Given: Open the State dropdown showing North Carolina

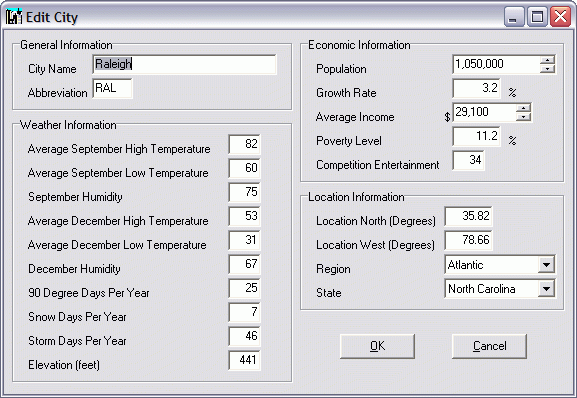Looking at the screenshot, I should click(x=546, y=289).
